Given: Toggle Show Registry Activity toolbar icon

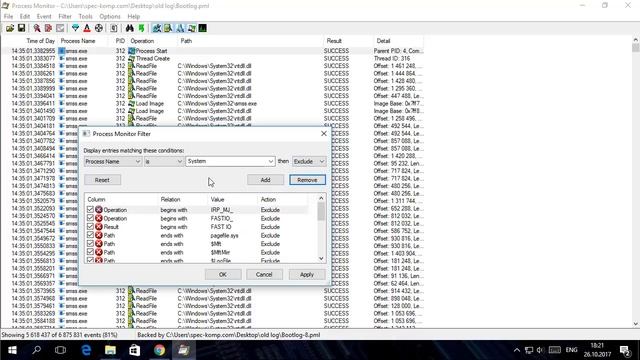Looking at the screenshot, I should 157,28.
